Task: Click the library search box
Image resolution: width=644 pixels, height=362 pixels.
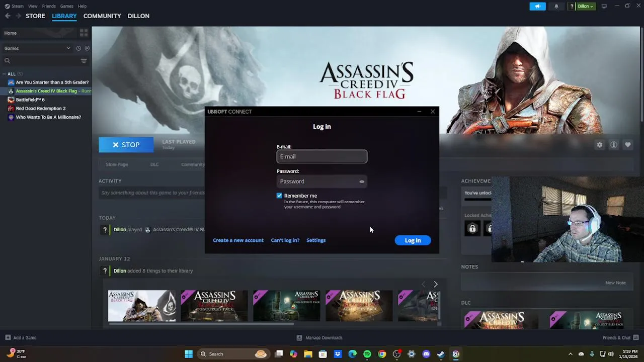Action: click(40, 61)
